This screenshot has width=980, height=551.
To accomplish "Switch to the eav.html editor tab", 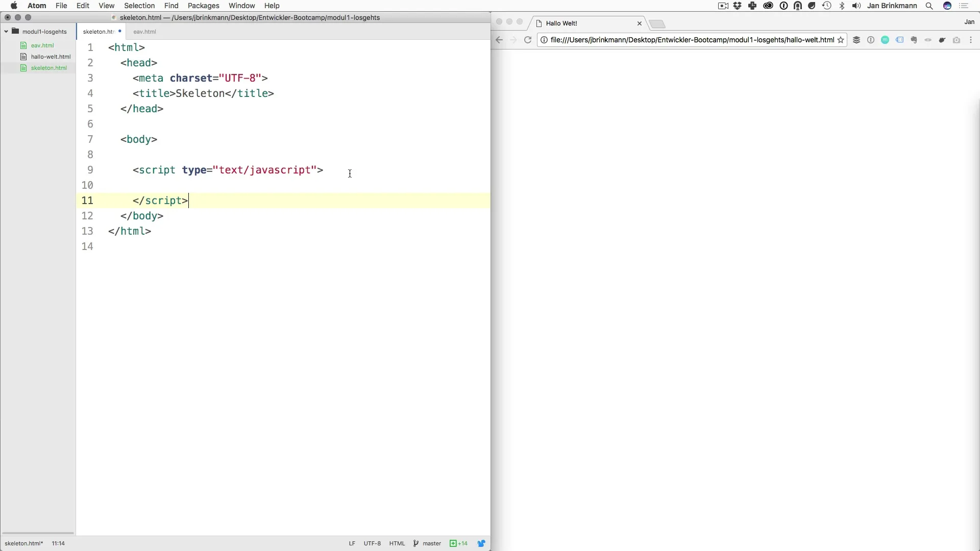I will [x=144, y=32].
